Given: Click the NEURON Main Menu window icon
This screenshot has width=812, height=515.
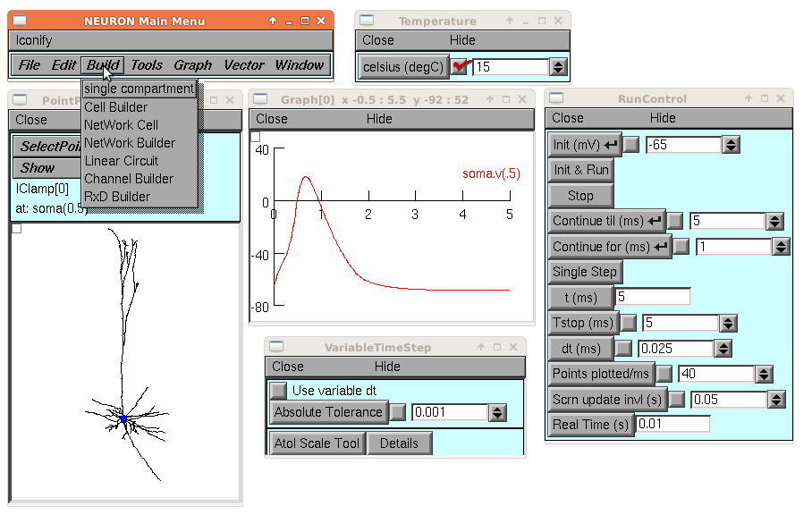Looking at the screenshot, I should (20, 21).
